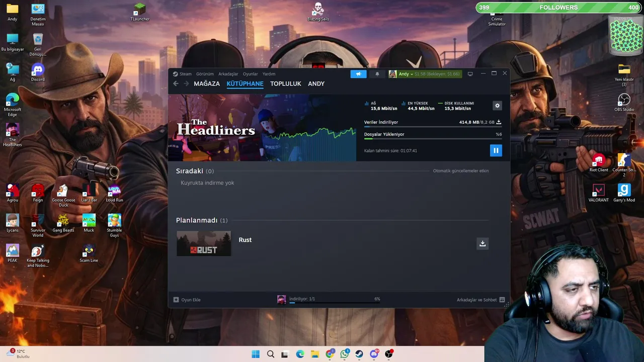Open VALORANT desktop icon
This screenshot has width=644, height=362.
click(599, 193)
